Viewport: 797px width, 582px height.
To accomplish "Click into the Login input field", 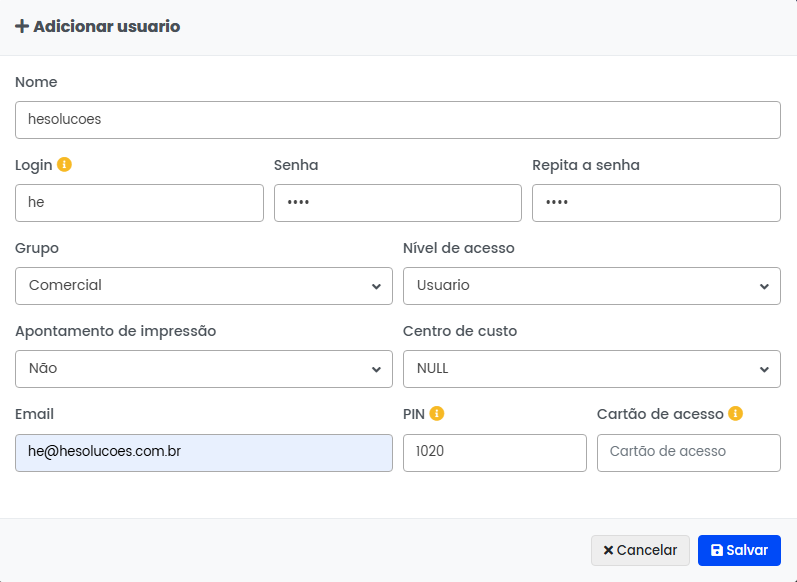I will point(139,203).
